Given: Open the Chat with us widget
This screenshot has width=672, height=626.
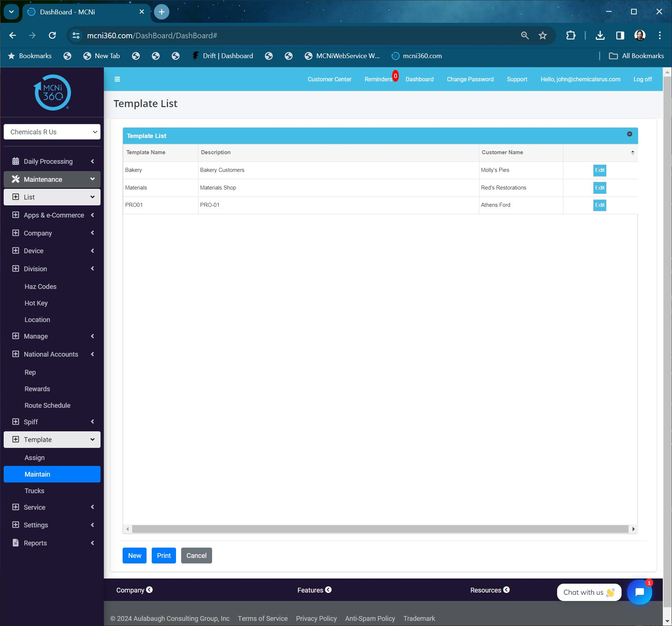Looking at the screenshot, I should [x=588, y=592].
